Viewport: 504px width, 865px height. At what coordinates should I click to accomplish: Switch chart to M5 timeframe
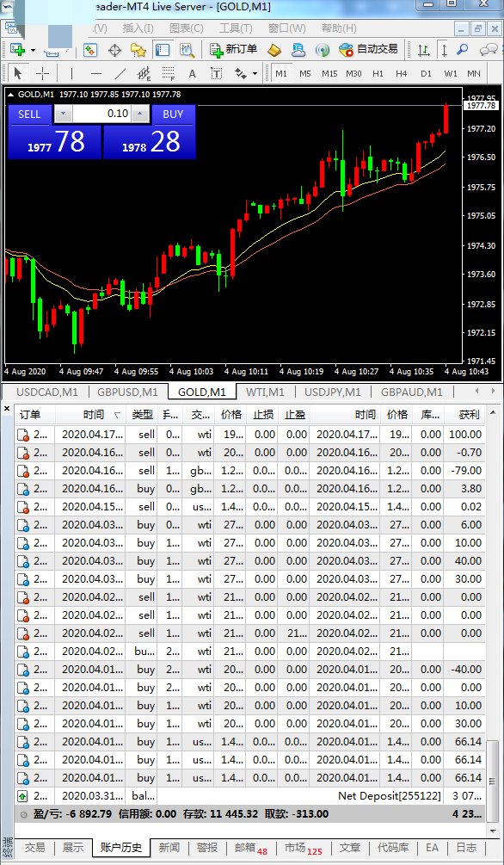[x=305, y=73]
